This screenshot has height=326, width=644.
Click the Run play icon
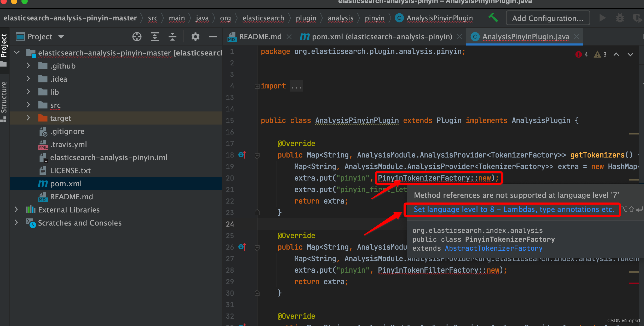click(602, 18)
